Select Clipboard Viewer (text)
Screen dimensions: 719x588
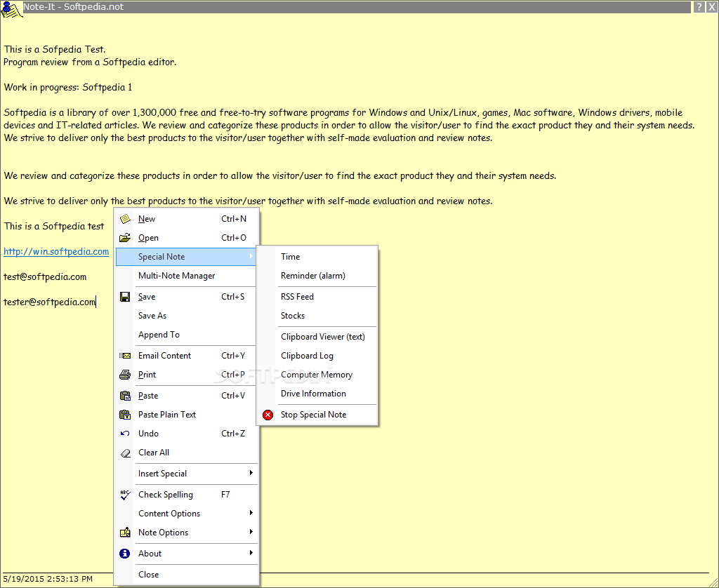pyautogui.click(x=317, y=337)
